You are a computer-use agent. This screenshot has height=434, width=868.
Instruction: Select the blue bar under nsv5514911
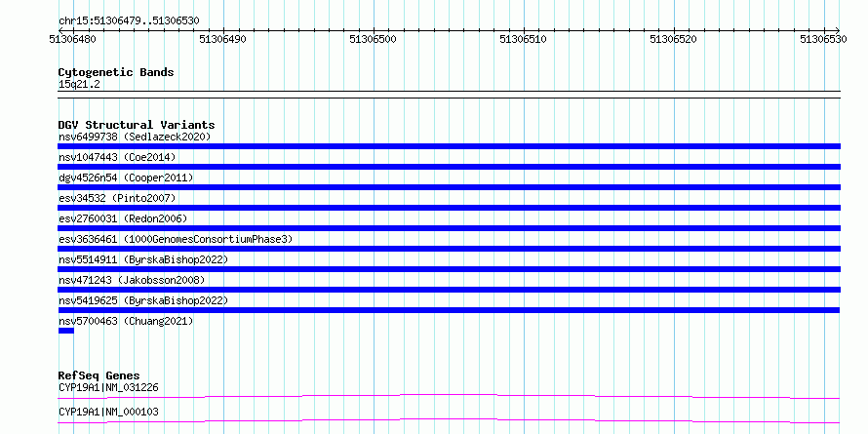pyautogui.click(x=449, y=269)
